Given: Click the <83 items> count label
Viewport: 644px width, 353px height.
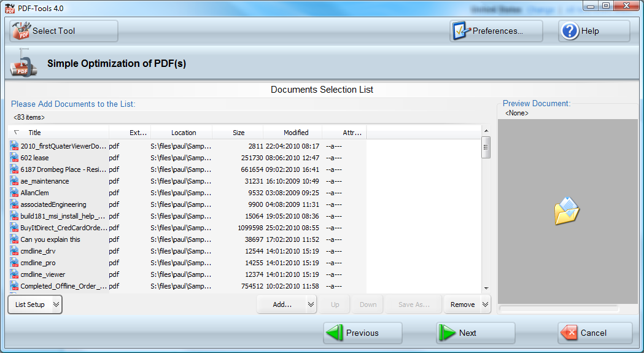Looking at the screenshot, I should [x=29, y=117].
